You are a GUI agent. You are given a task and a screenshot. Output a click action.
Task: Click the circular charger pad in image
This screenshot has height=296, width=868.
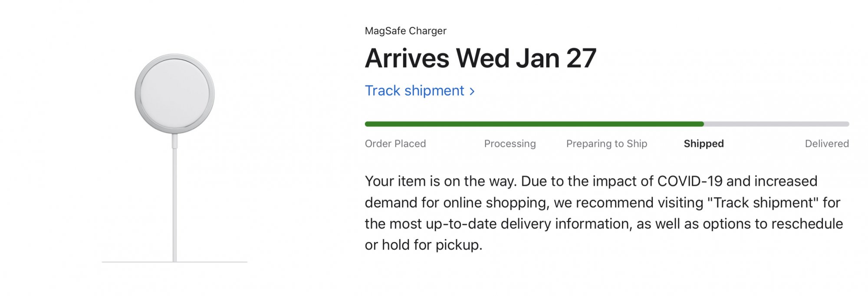[x=174, y=93]
